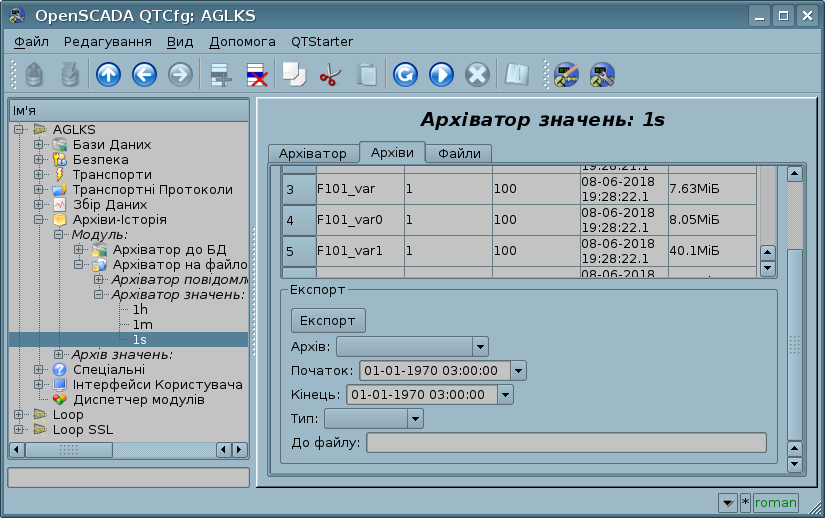
Task: Open the Кінець date dropdown arrow
Action: tap(505, 394)
